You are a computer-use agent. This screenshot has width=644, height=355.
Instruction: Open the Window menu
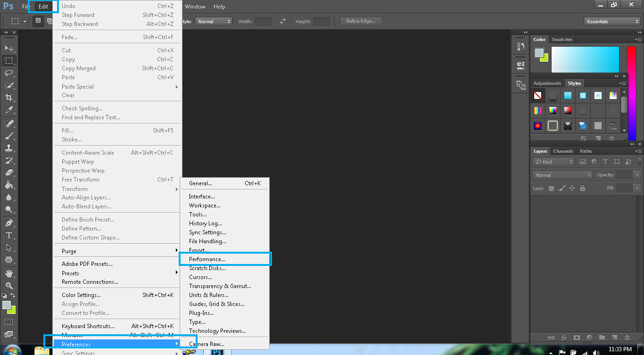point(195,7)
